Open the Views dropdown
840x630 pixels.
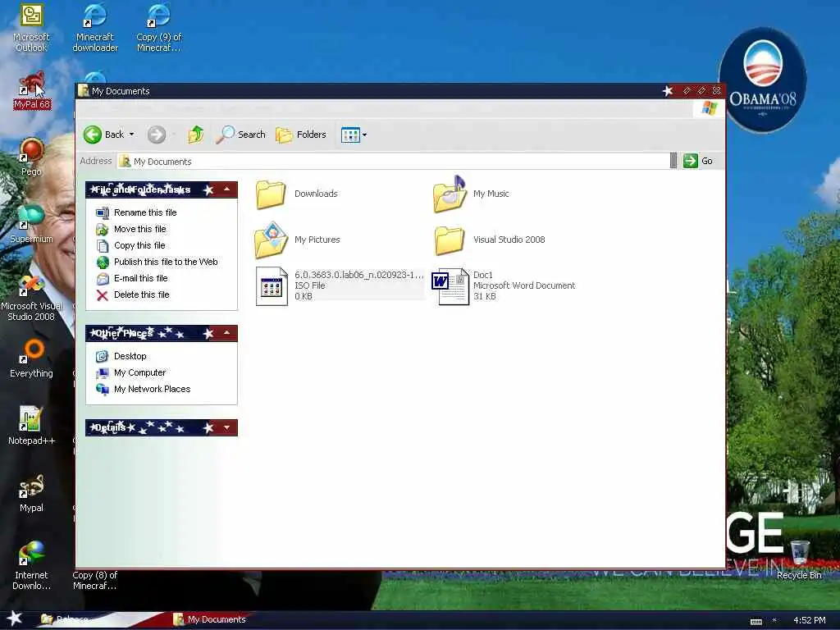[x=354, y=135]
